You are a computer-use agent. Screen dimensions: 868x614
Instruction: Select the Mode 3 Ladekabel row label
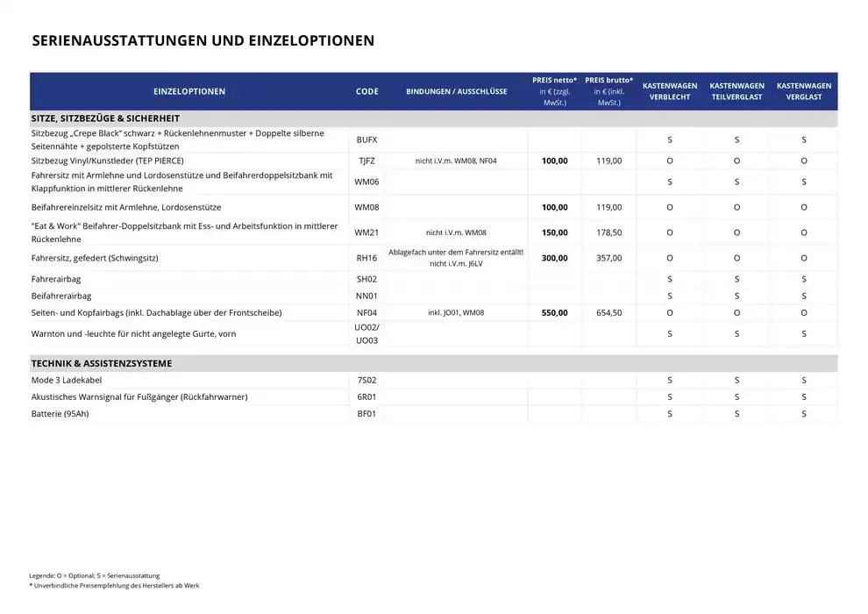[x=68, y=381]
